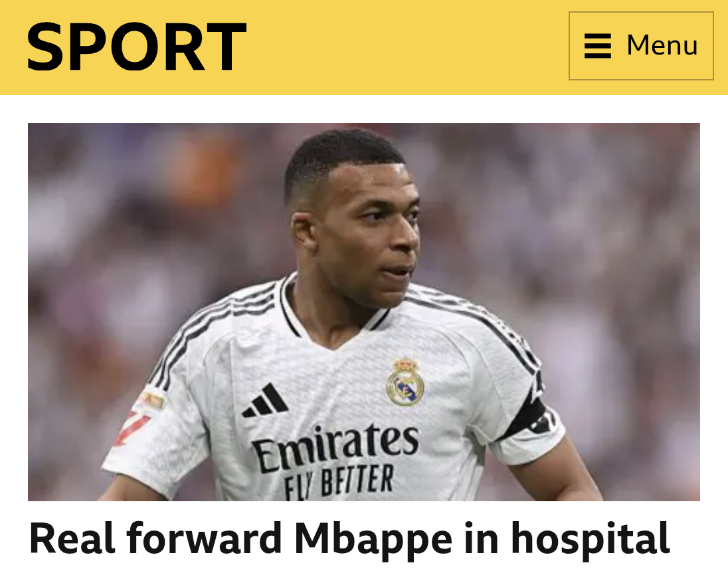The height and width of the screenshot is (577, 728).
Task: Open the Mbappe in hospital headline
Action: 349,539
